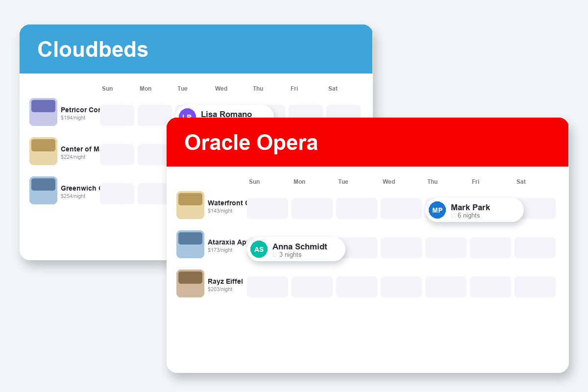This screenshot has height=392, width=588.
Task: Select Petricor's Friday cell in Cloudbeds
Action: [x=306, y=111]
